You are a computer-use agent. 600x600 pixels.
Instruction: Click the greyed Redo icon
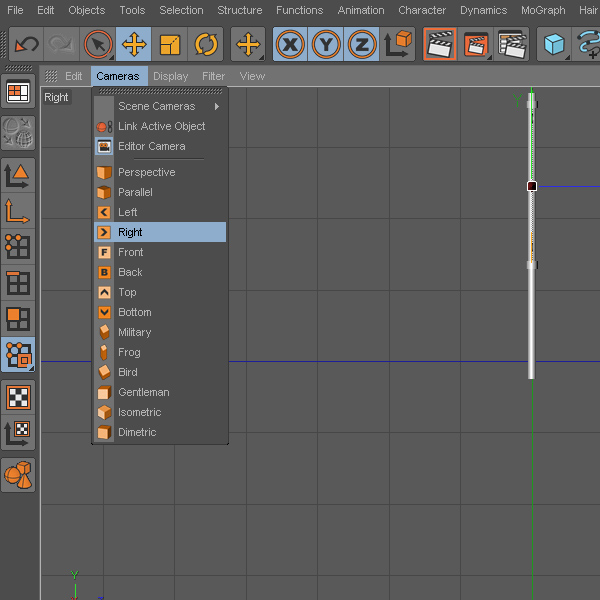(x=62, y=44)
